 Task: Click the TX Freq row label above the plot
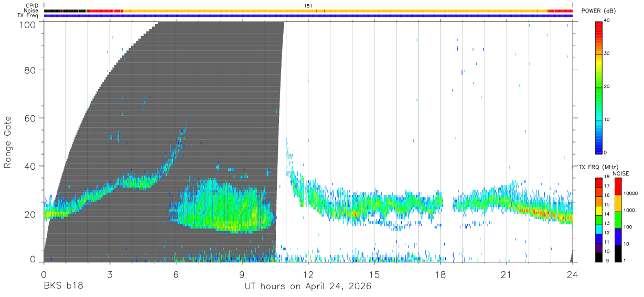click(28, 15)
